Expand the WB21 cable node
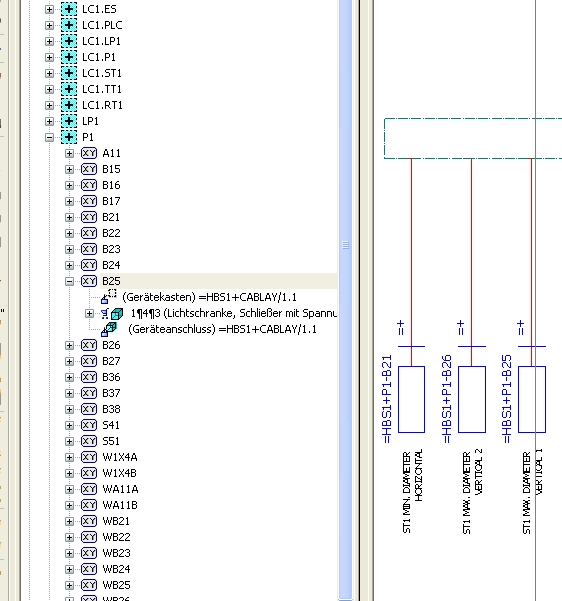 pos(69,521)
